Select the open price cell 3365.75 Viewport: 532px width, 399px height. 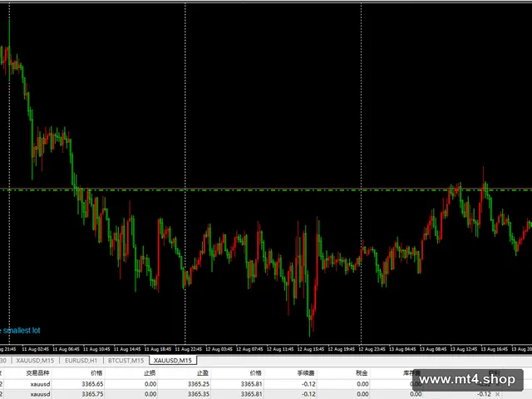tap(92, 394)
